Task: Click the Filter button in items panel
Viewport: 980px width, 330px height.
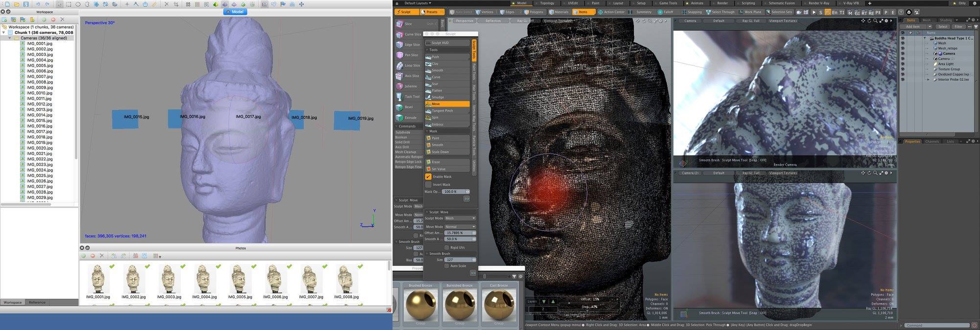Action: pos(958,27)
